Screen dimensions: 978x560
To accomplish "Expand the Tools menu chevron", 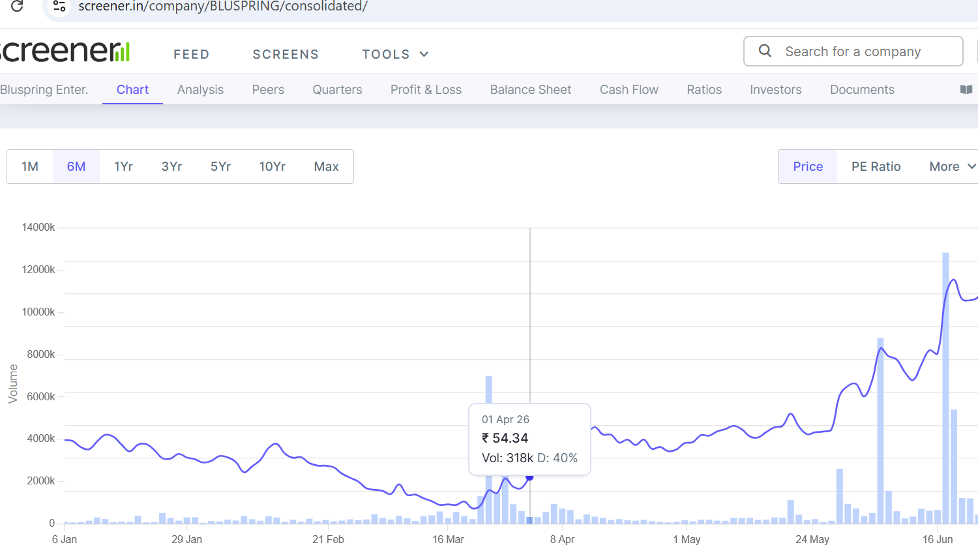I will (424, 54).
